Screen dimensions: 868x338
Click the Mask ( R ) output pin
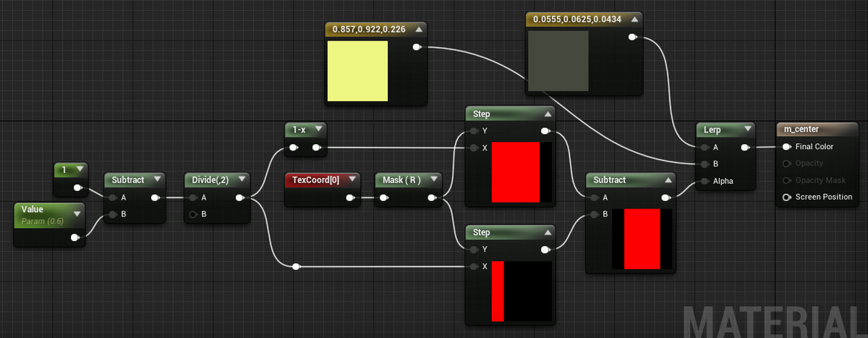click(433, 197)
